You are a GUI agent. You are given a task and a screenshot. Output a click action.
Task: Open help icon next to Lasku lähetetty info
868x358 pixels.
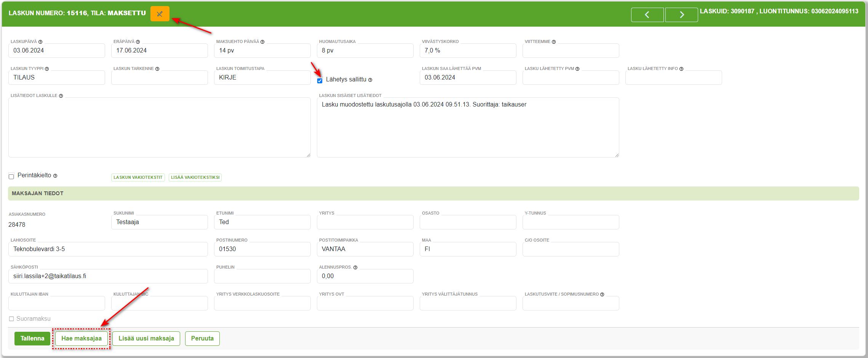(x=681, y=69)
